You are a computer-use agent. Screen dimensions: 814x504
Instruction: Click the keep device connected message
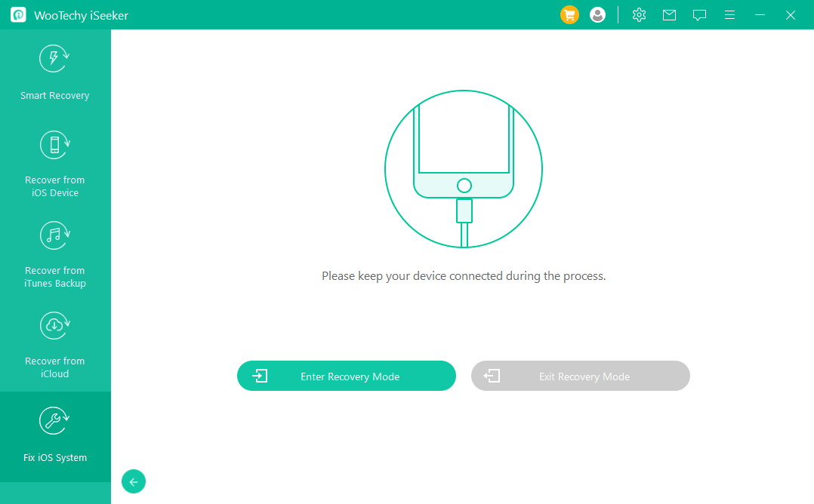[464, 276]
